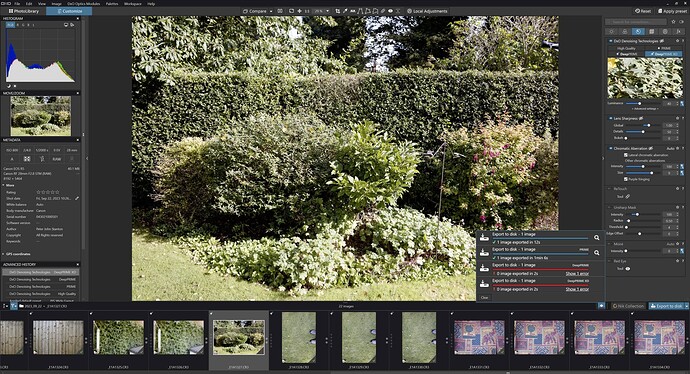
Task: Expand the GPS coordinates section
Action: pyautogui.click(x=17, y=254)
